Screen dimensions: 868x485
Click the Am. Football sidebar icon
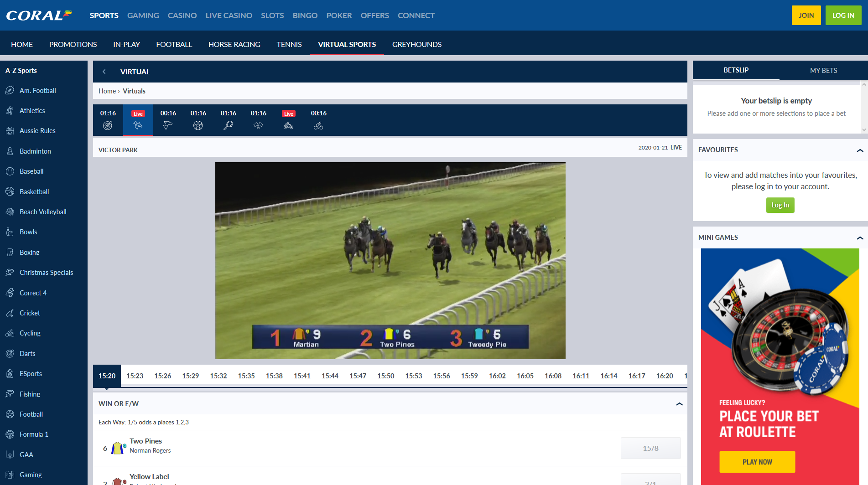pos(10,90)
